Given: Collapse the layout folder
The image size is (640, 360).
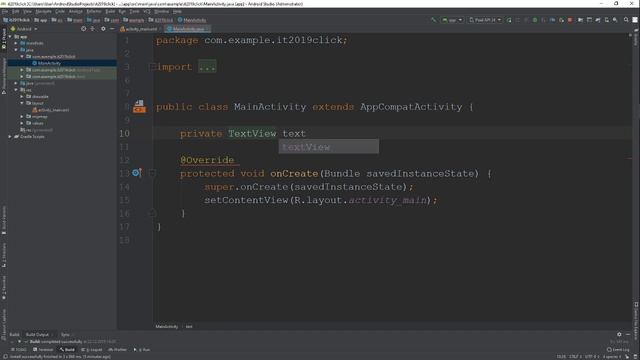Looking at the screenshot, I should (22, 103).
